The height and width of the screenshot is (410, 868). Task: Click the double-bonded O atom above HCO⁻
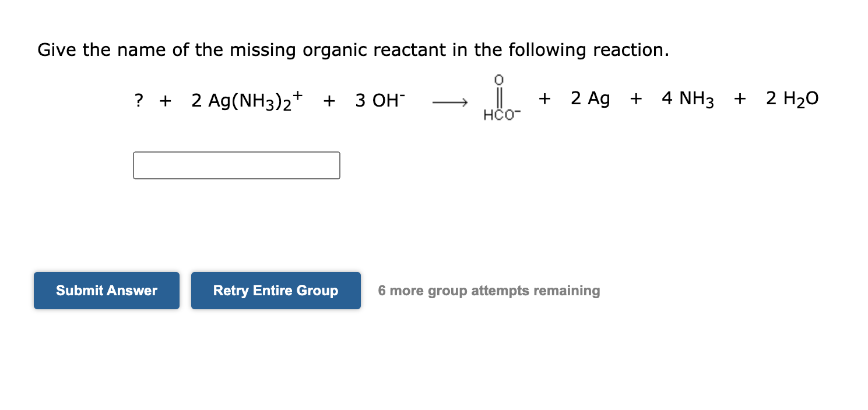click(x=499, y=79)
